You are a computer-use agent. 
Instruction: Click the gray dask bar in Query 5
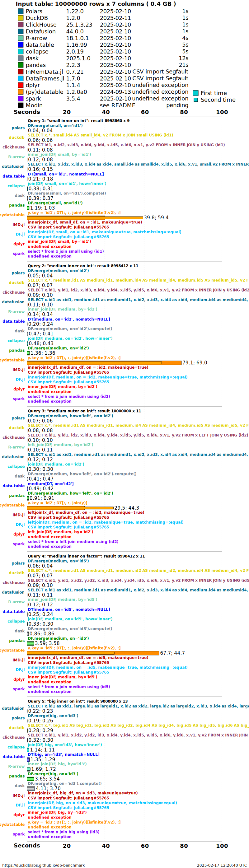coord(31,788)
